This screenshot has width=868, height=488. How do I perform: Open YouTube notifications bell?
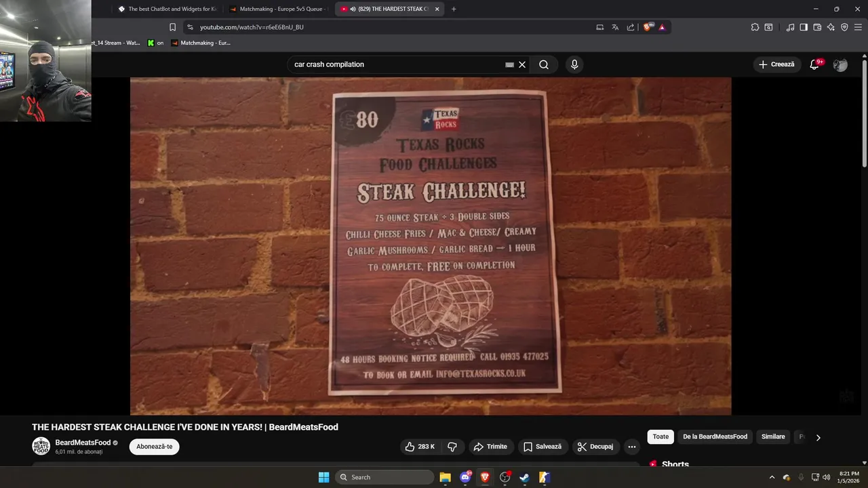tap(814, 64)
